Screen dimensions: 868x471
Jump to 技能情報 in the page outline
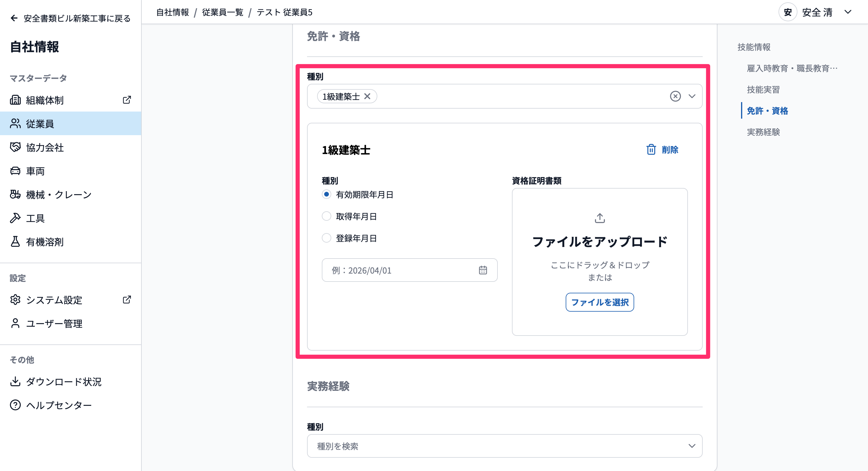754,47
